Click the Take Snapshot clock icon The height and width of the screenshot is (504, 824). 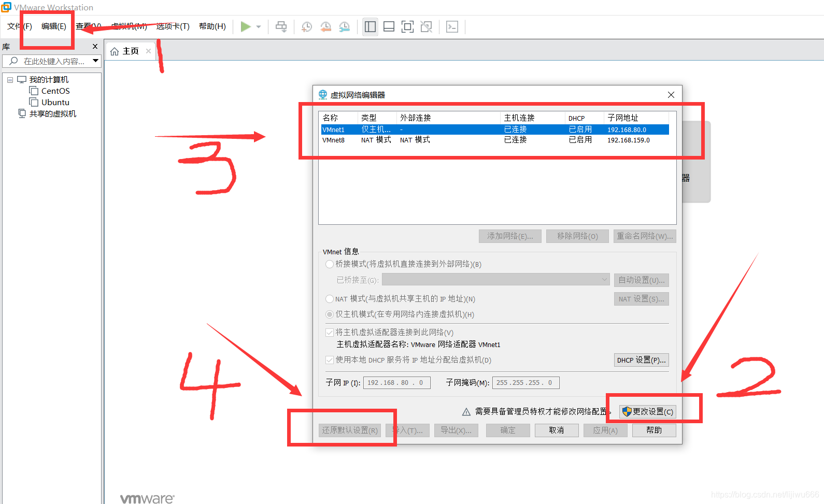click(x=307, y=27)
